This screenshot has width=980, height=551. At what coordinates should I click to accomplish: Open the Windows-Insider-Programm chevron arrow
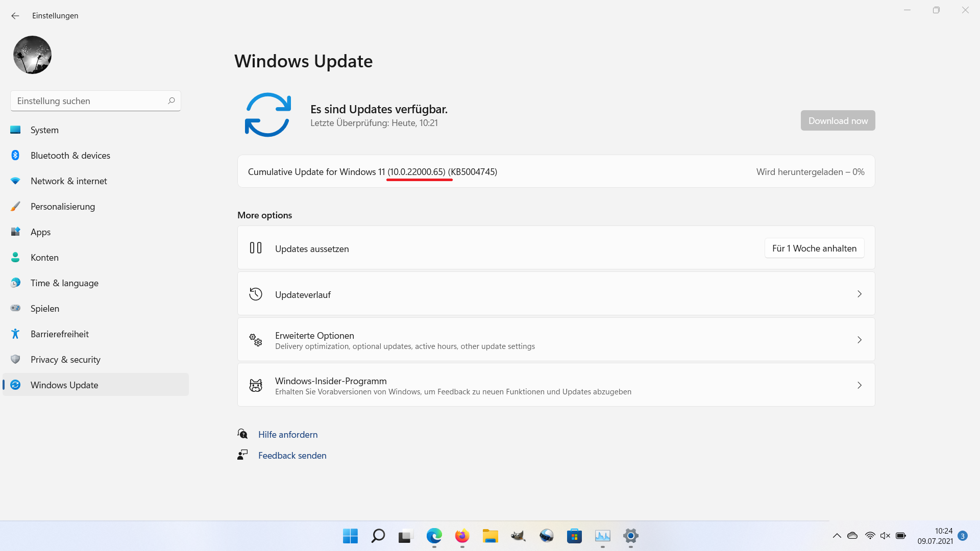(860, 386)
